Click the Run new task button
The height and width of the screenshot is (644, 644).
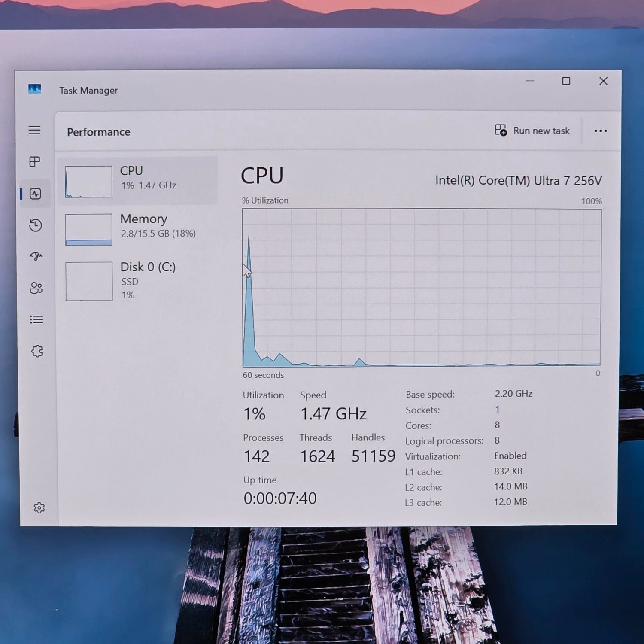tap(532, 131)
